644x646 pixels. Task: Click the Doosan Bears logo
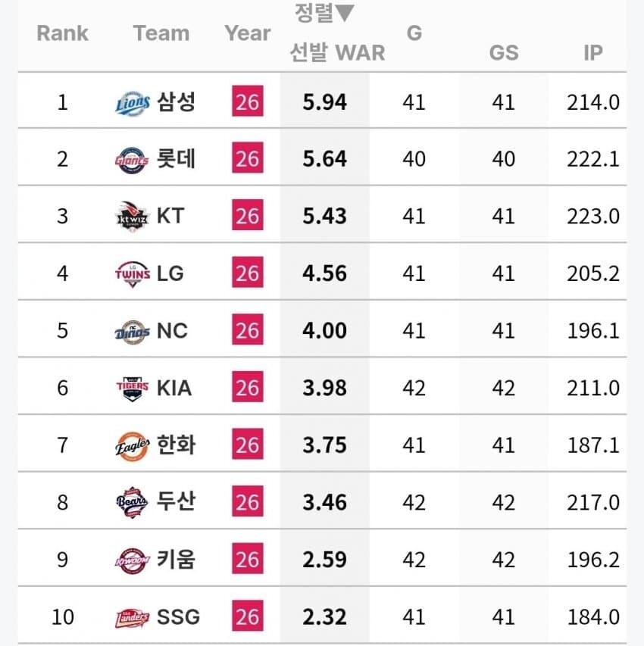(132, 503)
